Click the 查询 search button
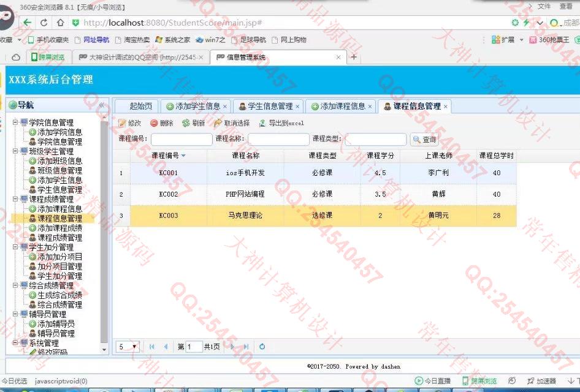 (424, 139)
